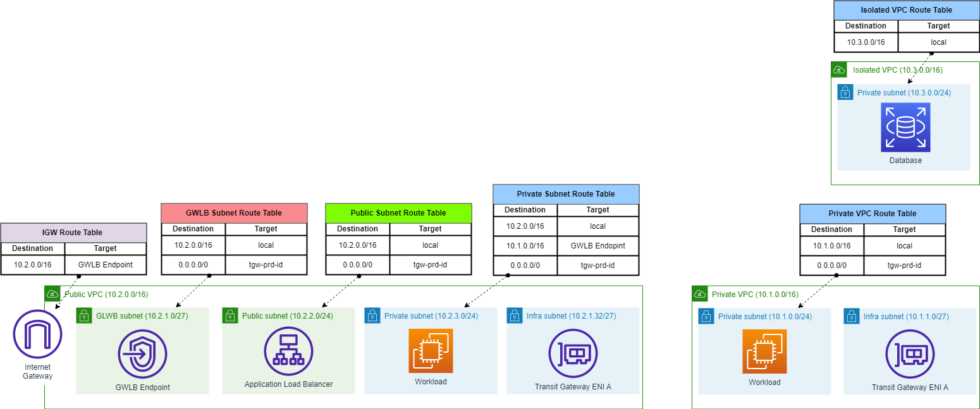
Task: Click the Workload icon in Public VPC
Action: [x=431, y=351]
